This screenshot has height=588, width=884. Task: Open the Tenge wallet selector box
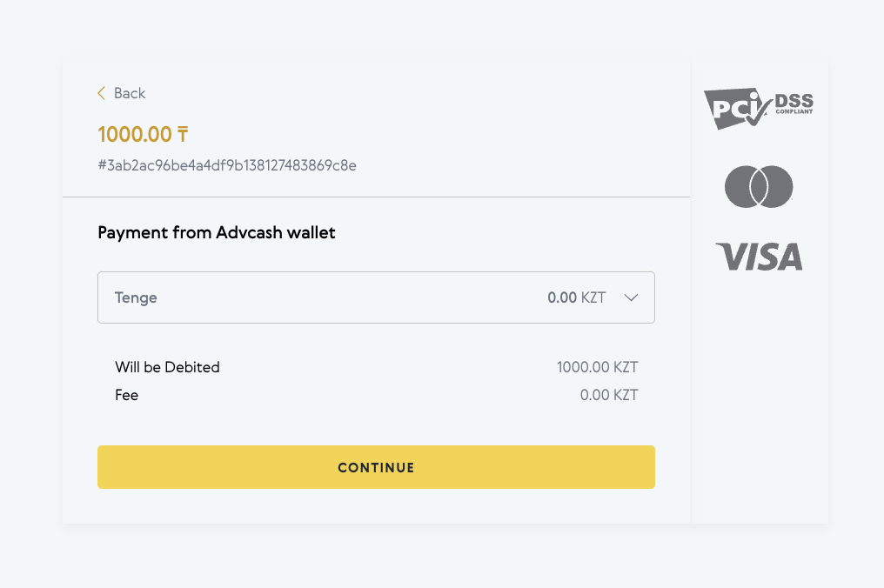pos(376,297)
